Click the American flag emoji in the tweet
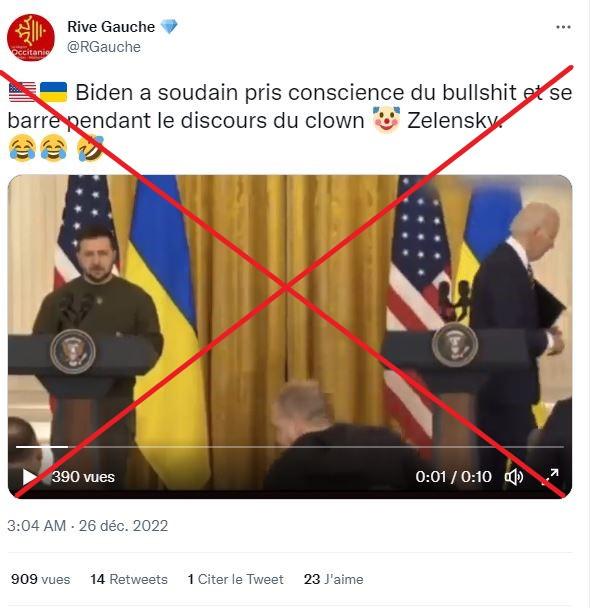 22,92
